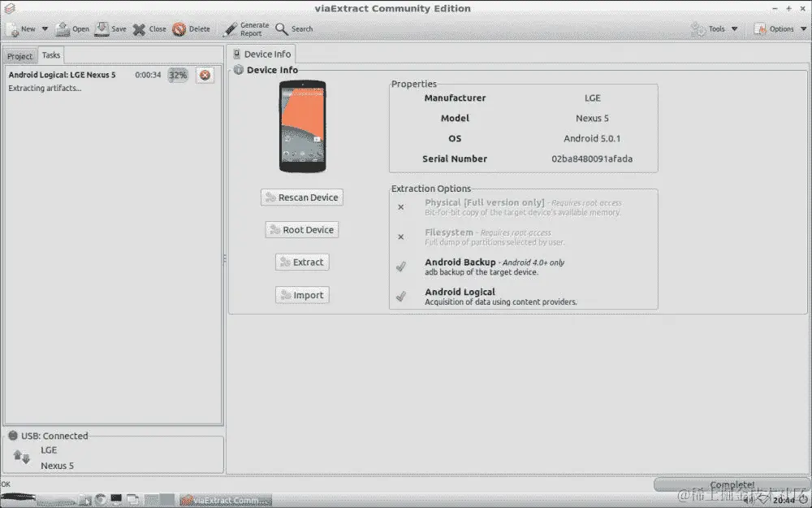The height and width of the screenshot is (508, 812).
Task: Click the Nexus 5 model value in Properties
Action: click(592, 118)
